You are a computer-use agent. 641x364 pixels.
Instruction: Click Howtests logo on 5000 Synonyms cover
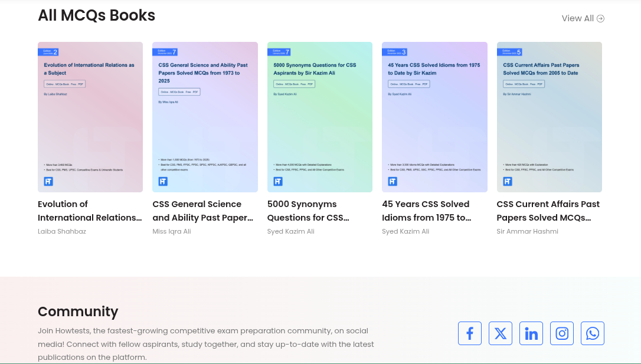(278, 181)
